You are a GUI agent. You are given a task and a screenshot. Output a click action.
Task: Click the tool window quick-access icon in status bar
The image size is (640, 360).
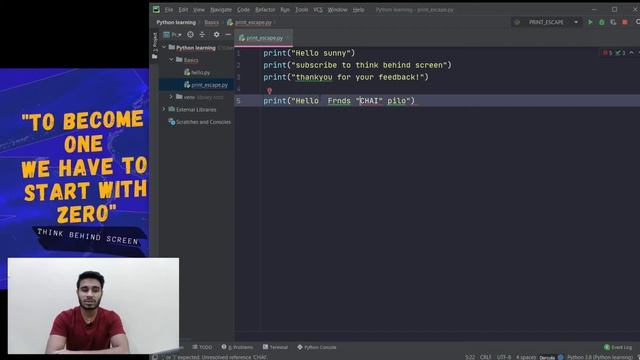coord(155,357)
